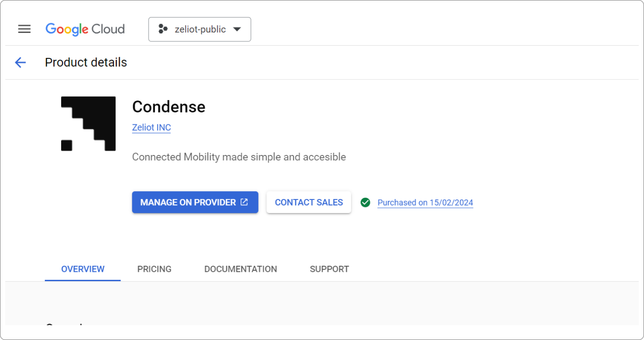Viewport: 644px width, 340px height.
Task: Open the Purchased on 15/02/2024 link
Action: tap(425, 203)
